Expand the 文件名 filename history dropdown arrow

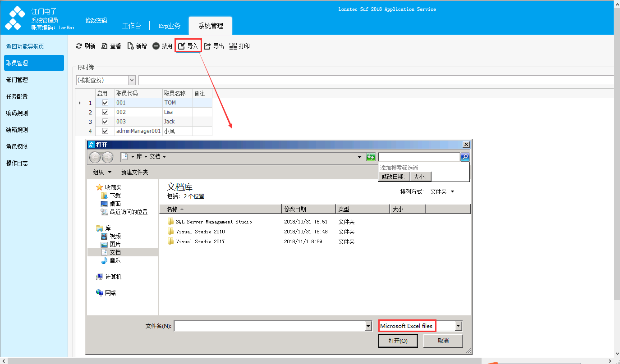[367, 326]
